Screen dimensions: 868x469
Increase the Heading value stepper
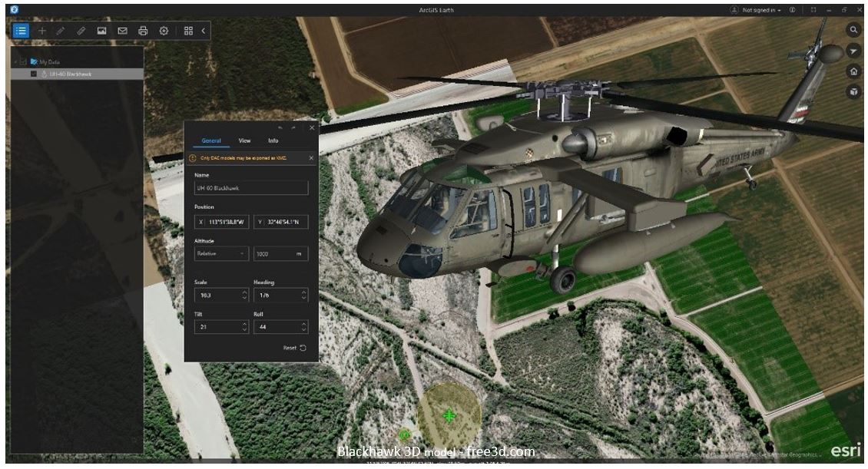point(304,292)
